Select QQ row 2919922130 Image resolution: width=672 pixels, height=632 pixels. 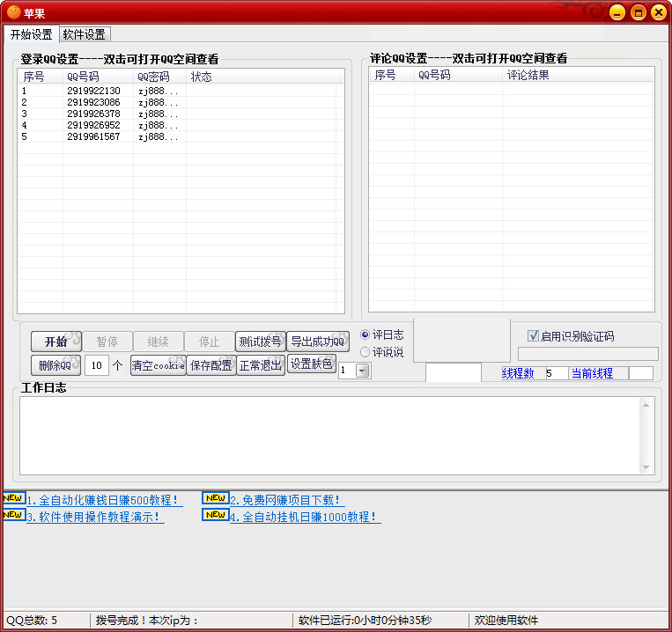[x=181, y=91]
